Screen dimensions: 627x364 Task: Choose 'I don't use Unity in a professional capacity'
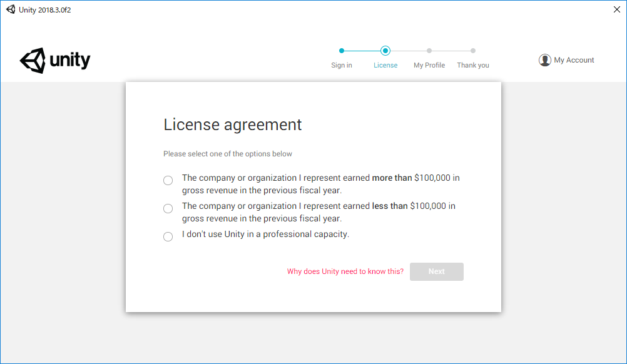coord(168,236)
